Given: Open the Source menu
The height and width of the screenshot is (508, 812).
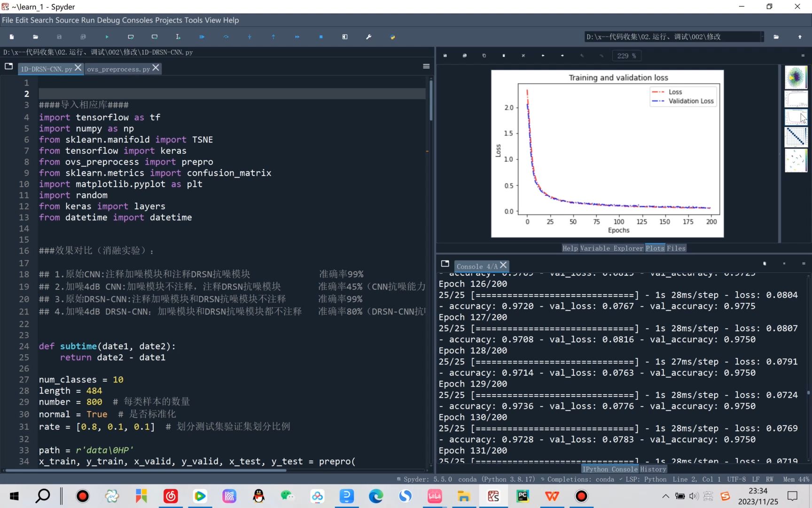Looking at the screenshot, I should [67, 20].
